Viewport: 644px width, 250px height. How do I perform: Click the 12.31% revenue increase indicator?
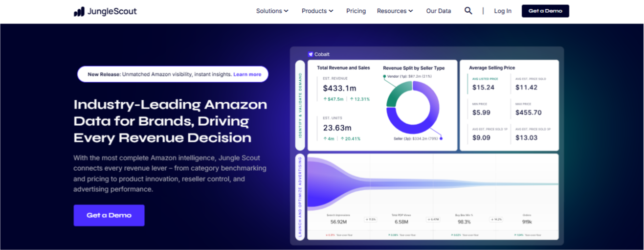(360, 99)
